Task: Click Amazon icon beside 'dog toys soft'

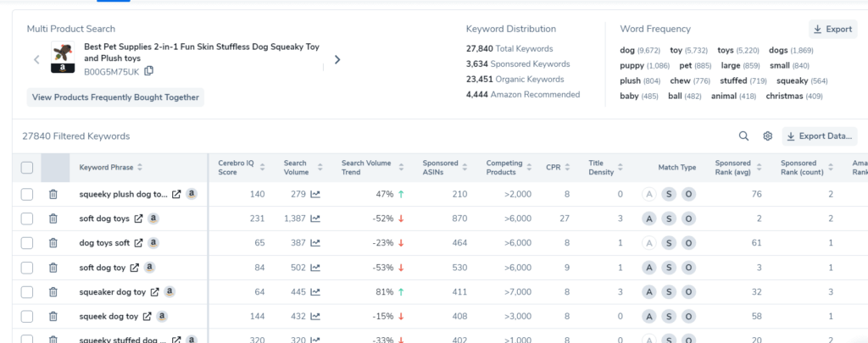Action: pyautogui.click(x=153, y=243)
